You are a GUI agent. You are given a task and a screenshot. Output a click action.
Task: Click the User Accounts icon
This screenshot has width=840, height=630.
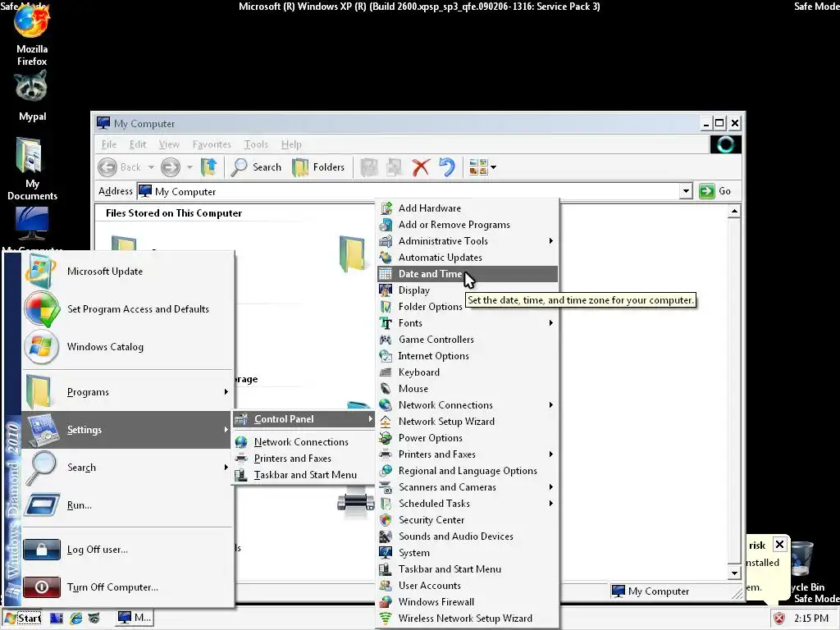(x=386, y=586)
